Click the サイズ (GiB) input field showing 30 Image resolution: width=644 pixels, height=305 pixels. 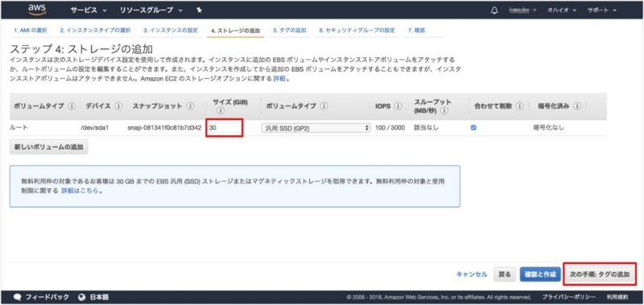(x=225, y=128)
